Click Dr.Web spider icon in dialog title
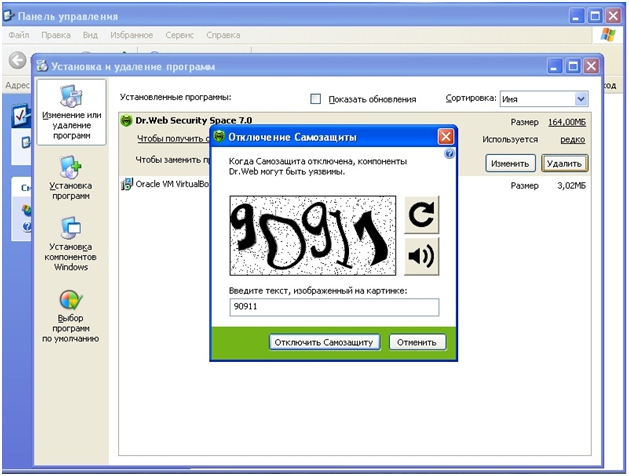 click(219, 136)
